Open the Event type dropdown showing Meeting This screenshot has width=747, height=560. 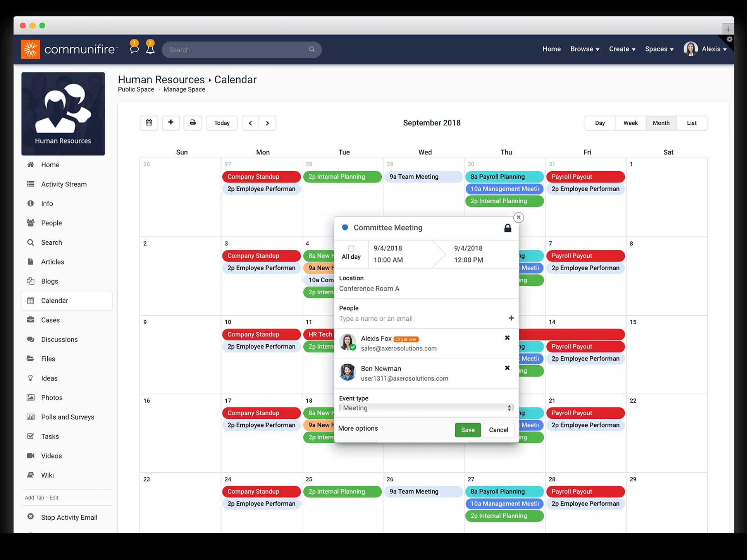426,408
